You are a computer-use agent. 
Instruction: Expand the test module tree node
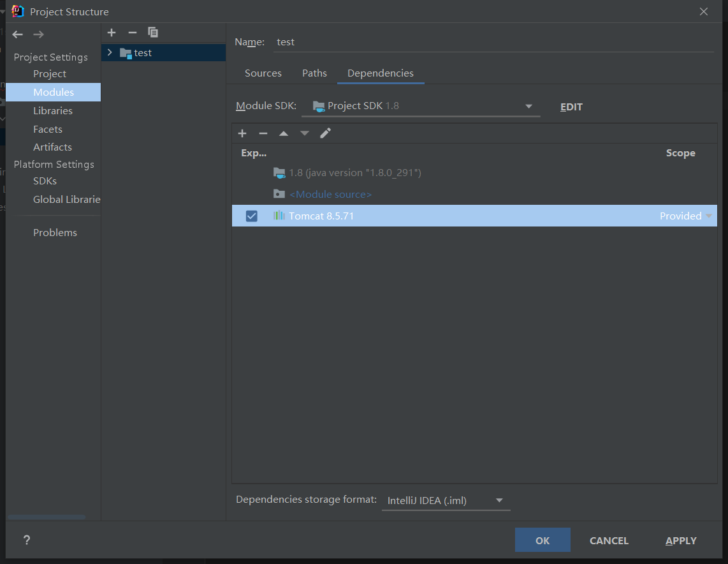click(x=110, y=52)
